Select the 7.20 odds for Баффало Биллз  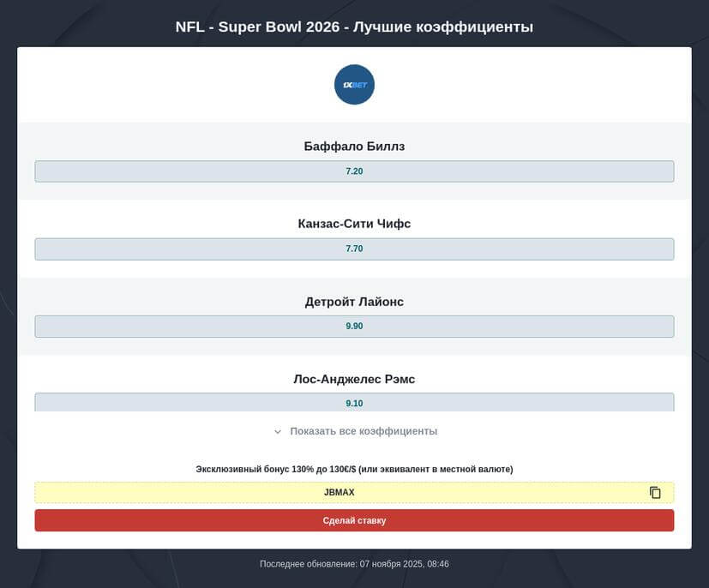tap(354, 171)
